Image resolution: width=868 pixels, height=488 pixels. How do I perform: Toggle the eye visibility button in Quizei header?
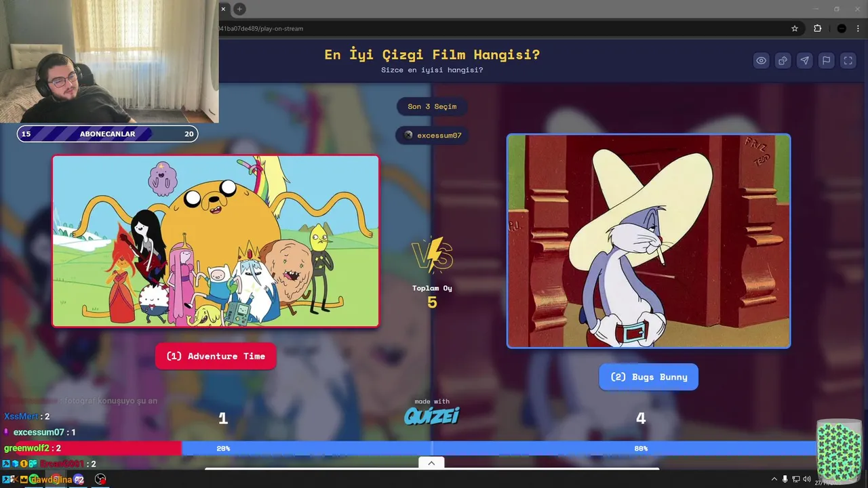[x=762, y=60]
